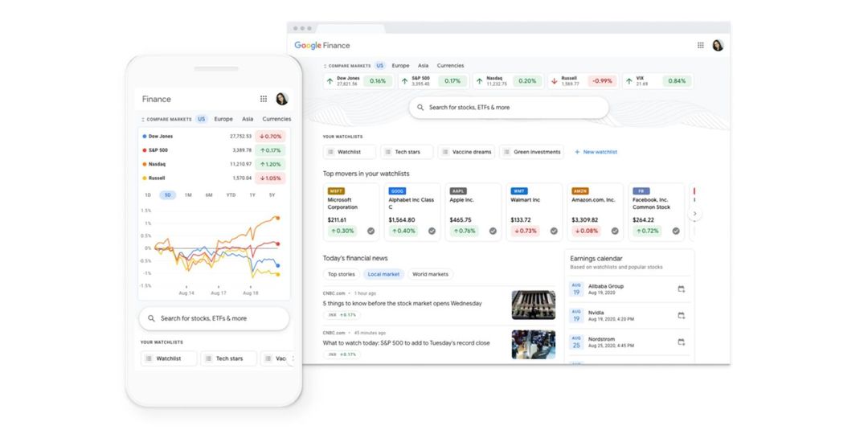Click the Google Finance logo

pyautogui.click(x=321, y=46)
